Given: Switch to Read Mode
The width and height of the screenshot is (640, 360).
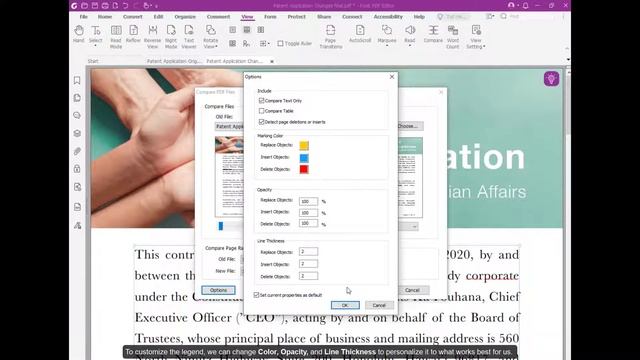Looking at the screenshot, I should [116, 37].
